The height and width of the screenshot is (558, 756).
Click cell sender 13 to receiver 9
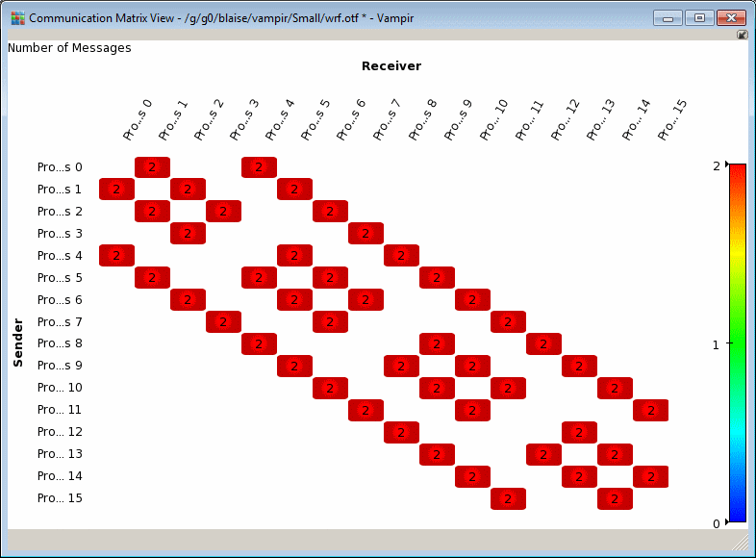click(437, 454)
